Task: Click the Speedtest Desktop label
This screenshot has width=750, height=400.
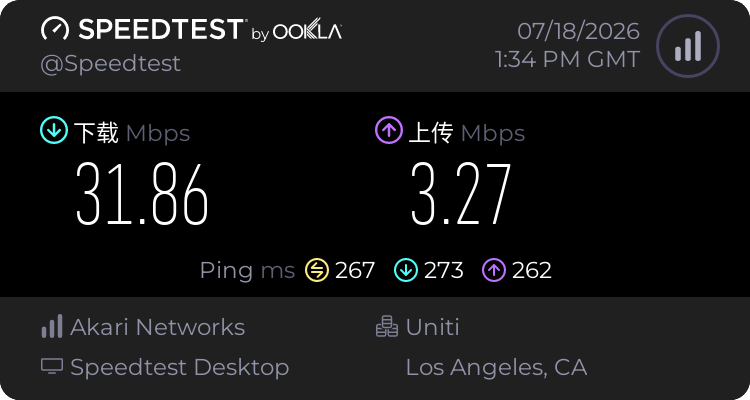Action: pyautogui.click(x=180, y=368)
